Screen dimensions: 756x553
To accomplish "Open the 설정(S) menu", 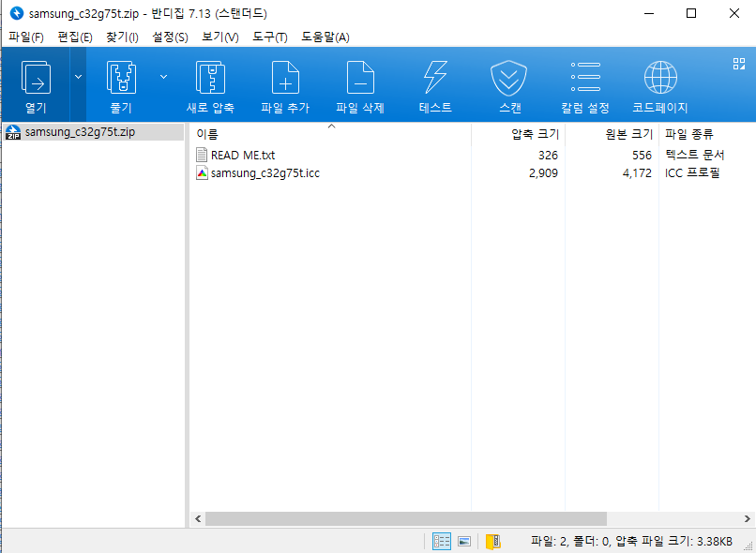I will click(x=170, y=37).
